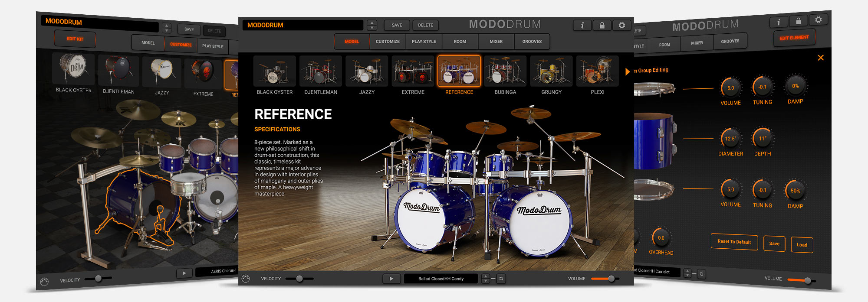Open PLAY STYLE tab in center window
This screenshot has width=868, height=302.
424,42
